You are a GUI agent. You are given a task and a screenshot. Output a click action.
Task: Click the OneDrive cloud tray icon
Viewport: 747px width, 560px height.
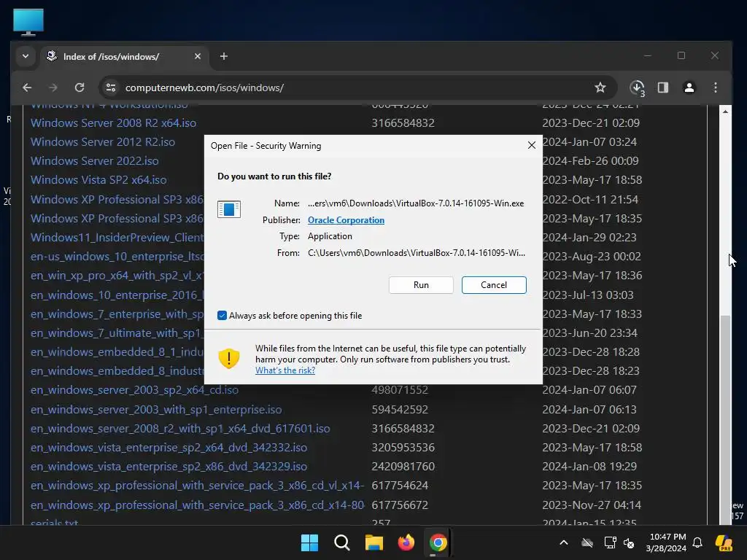(x=587, y=542)
